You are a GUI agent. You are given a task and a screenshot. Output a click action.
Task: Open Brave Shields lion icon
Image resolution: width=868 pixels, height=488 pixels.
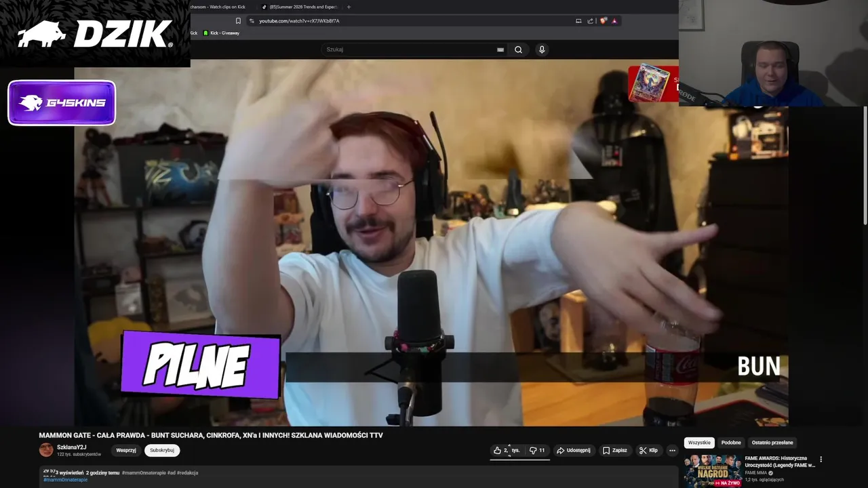coord(603,21)
